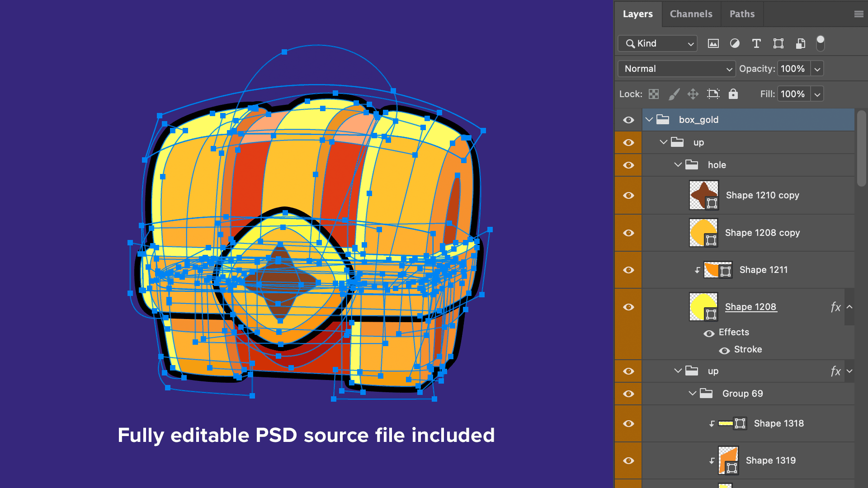Screen dimensions: 868x488
Task: Open the Normal blend mode dropdown
Action: click(x=676, y=69)
